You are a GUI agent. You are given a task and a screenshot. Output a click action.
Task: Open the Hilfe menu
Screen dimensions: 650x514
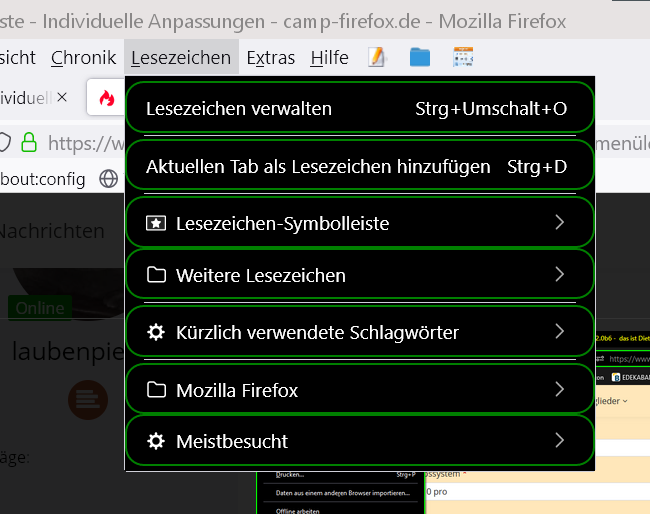click(x=329, y=57)
